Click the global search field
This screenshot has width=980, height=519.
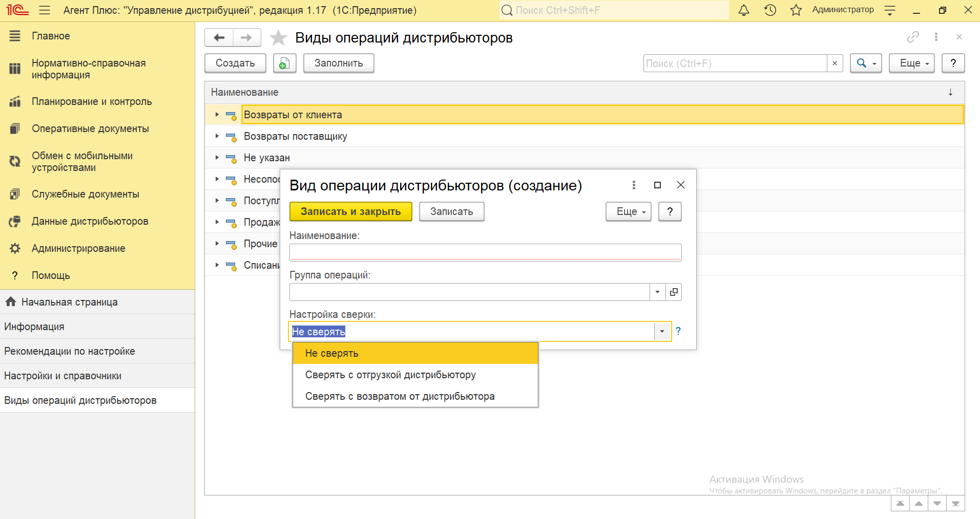pos(614,10)
